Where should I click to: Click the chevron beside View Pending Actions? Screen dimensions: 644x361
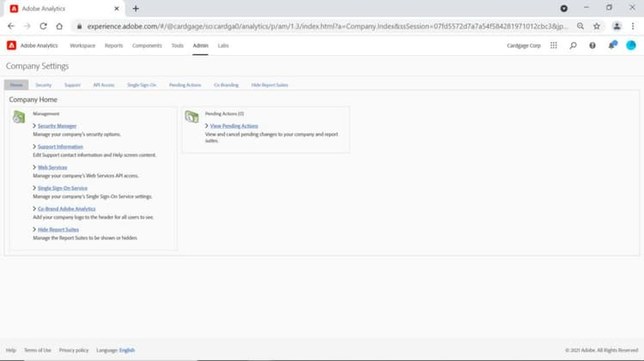coord(207,126)
